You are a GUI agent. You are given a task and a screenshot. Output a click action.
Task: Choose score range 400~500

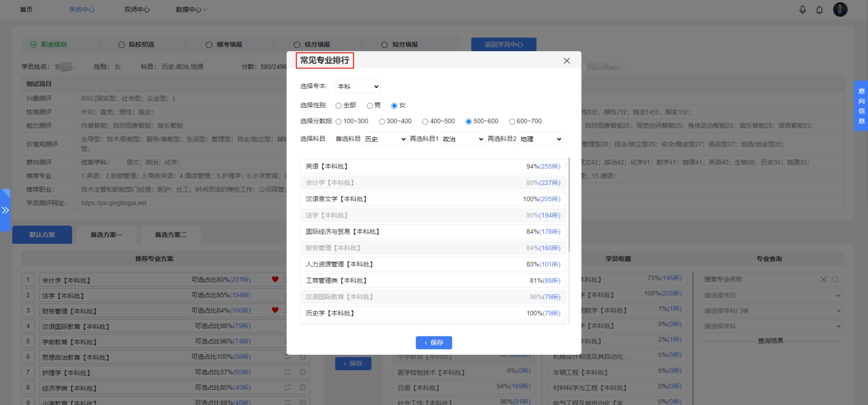pos(425,122)
